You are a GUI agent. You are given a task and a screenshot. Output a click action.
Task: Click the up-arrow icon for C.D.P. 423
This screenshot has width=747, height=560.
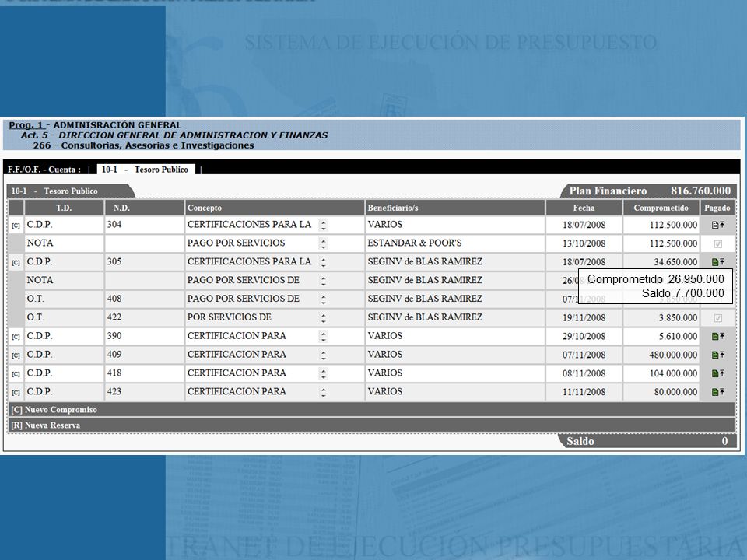[x=722, y=391]
